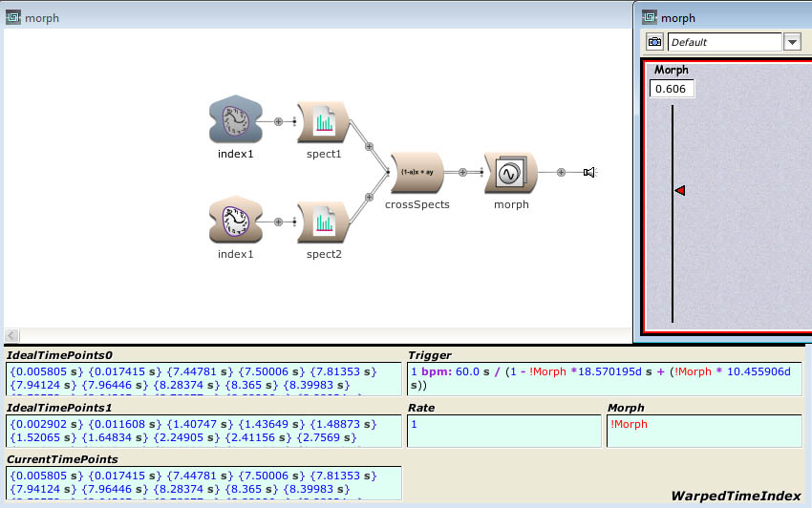This screenshot has width=812, height=508.
Task: Click the IdealTimePoints0 parameter field
Action: pos(203,379)
